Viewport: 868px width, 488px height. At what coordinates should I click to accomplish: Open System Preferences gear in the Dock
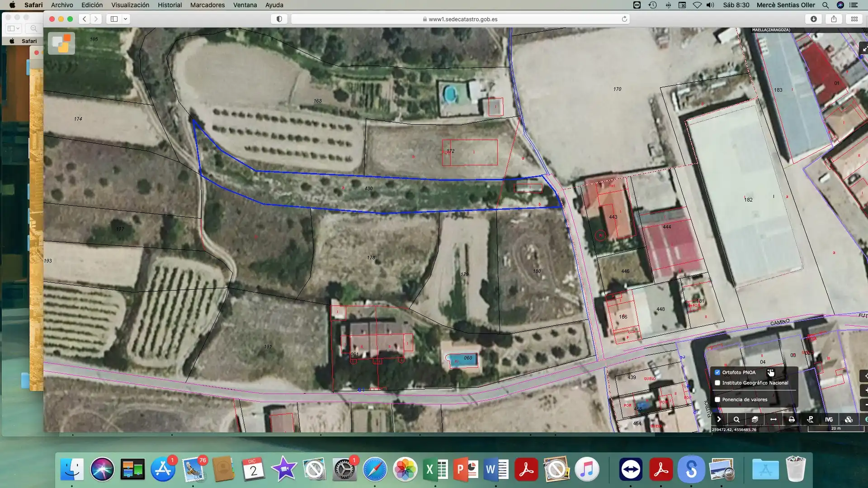click(344, 469)
